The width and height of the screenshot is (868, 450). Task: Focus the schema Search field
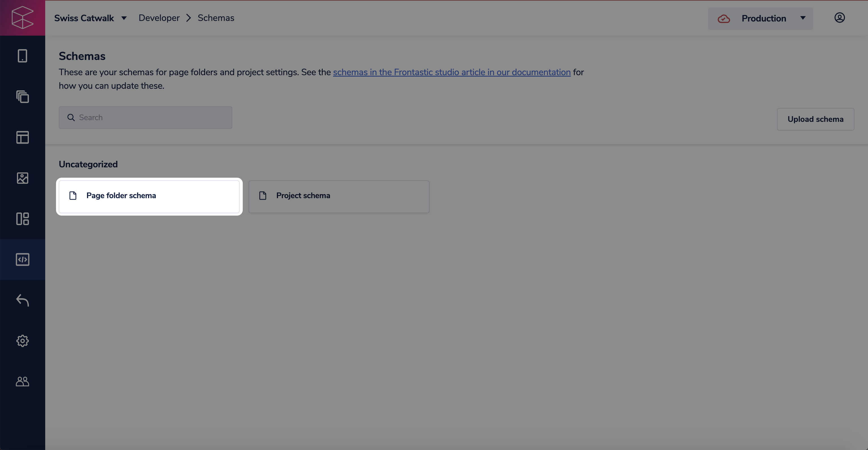[x=146, y=118]
